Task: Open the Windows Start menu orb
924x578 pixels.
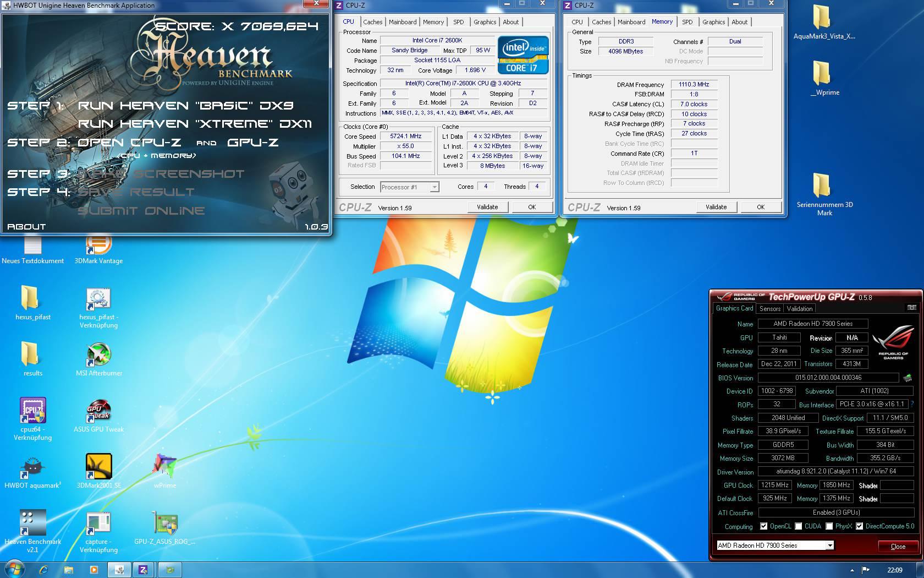Action: (x=15, y=569)
